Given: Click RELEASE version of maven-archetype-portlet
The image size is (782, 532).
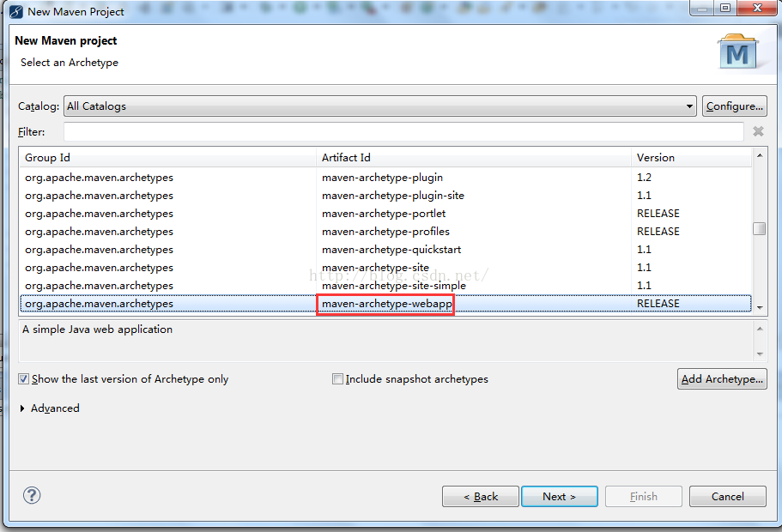Looking at the screenshot, I should coord(658,214).
